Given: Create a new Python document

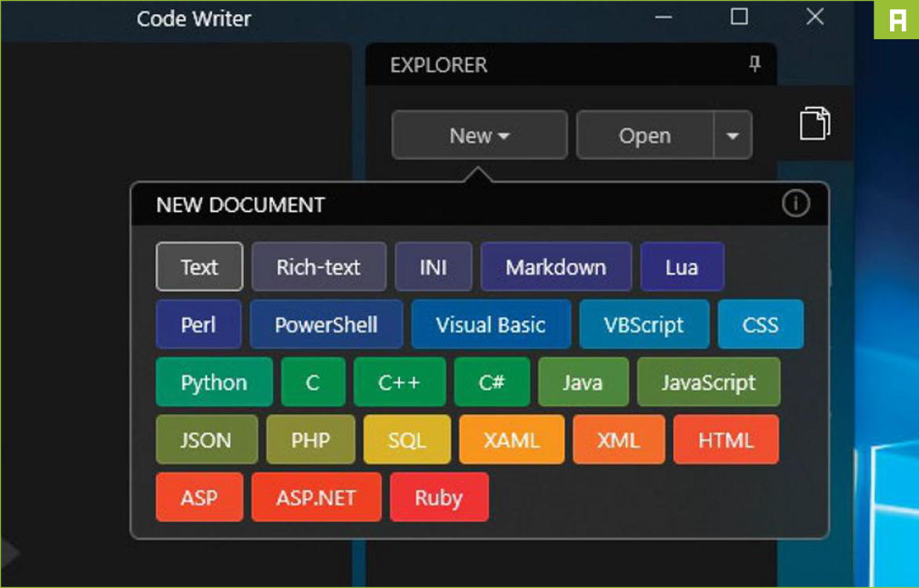Looking at the screenshot, I should [x=215, y=382].
